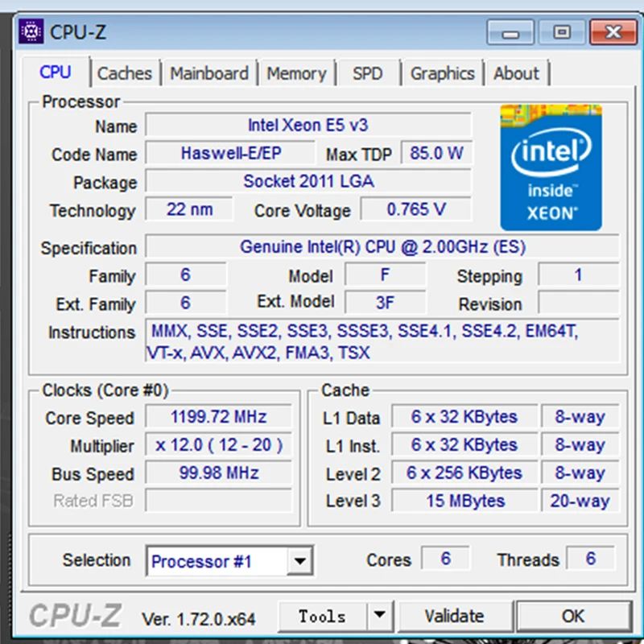The width and height of the screenshot is (644, 644).
Task: Click the Cores count value
Action: pos(446,558)
